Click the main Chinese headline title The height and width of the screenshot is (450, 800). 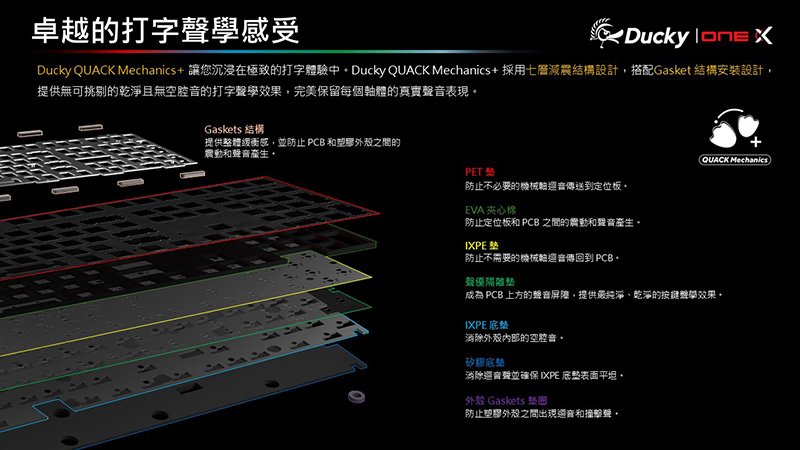point(165,30)
